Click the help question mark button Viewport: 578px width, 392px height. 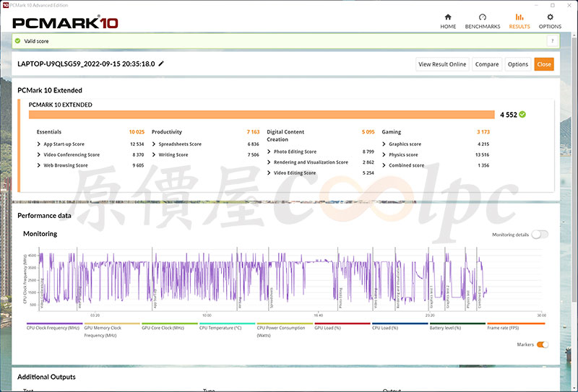pos(552,41)
